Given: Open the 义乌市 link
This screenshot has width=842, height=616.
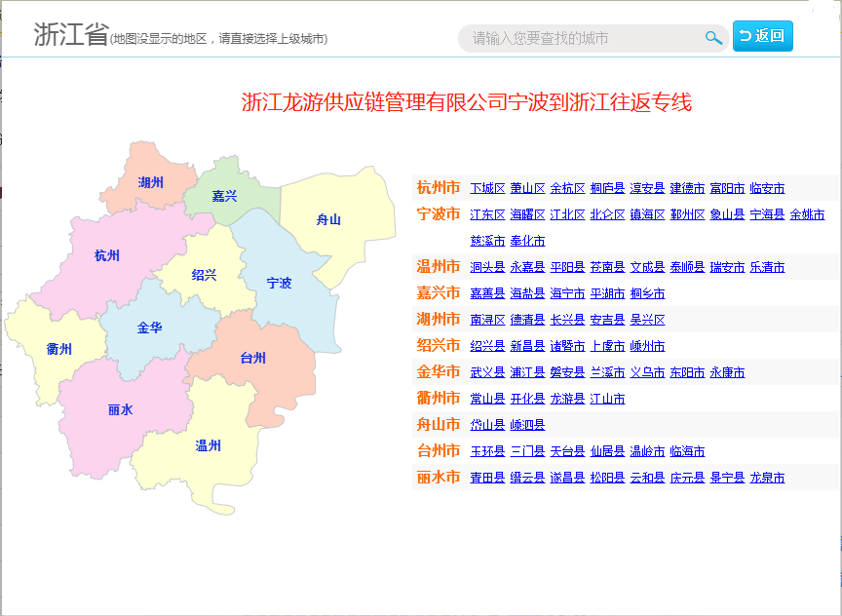Looking at the screenshot, I should (x=647, y=372).
